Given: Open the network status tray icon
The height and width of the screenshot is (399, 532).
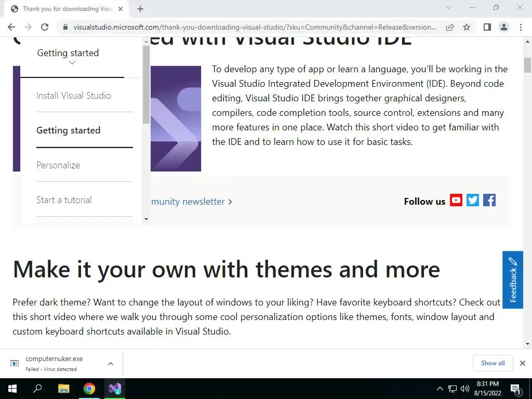Looking at the screenshot, I should tap(453, 389).
